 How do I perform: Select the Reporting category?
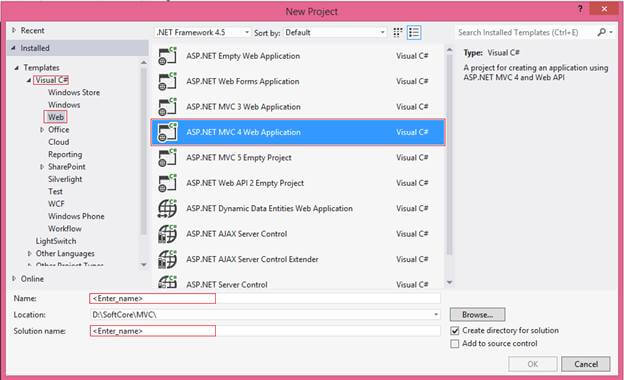click(x=65, y=154)
